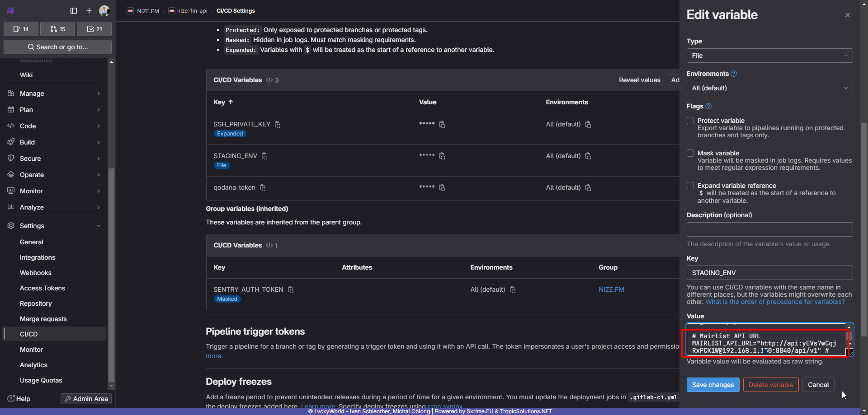Copy the SENTRY_AUTH_TOKEN key name
This screenshot has height=415, width=868.
click(291, 289)
